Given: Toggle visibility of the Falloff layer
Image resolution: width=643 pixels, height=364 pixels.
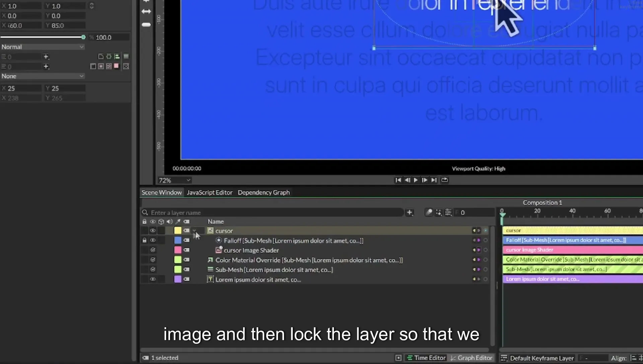Looking at the screenshot, I should coord(153,240).
